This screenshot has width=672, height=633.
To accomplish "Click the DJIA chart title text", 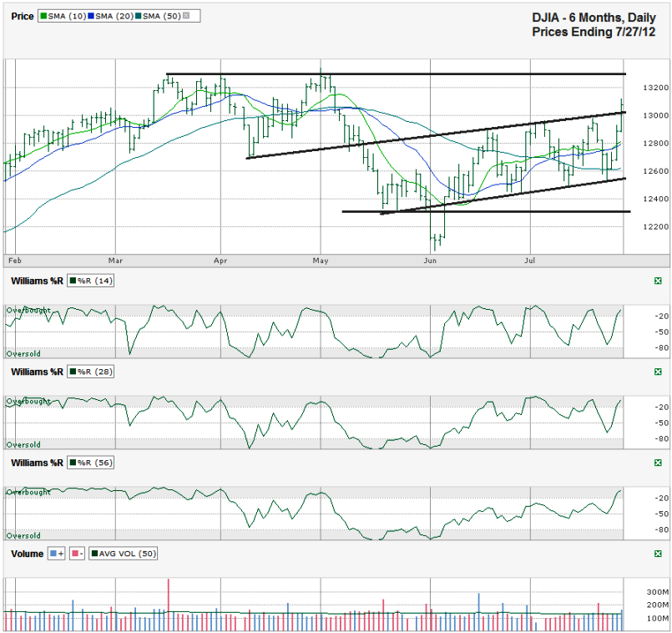I will point(594,24).
